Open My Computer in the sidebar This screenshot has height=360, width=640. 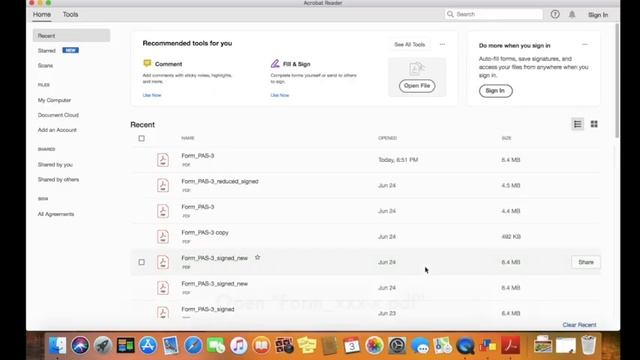click(54, 100)
